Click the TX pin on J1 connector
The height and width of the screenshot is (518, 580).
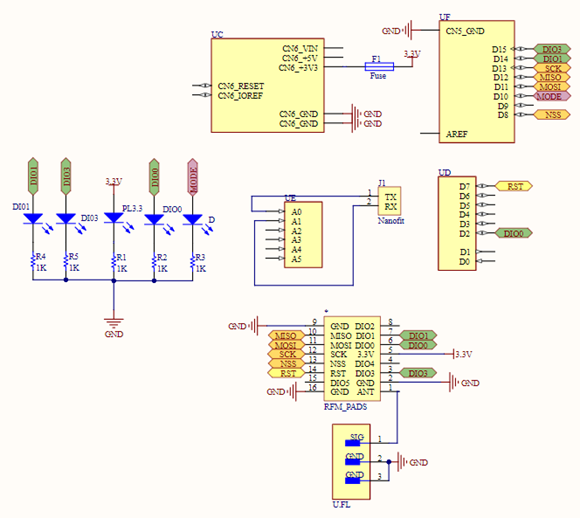[390, 197]
